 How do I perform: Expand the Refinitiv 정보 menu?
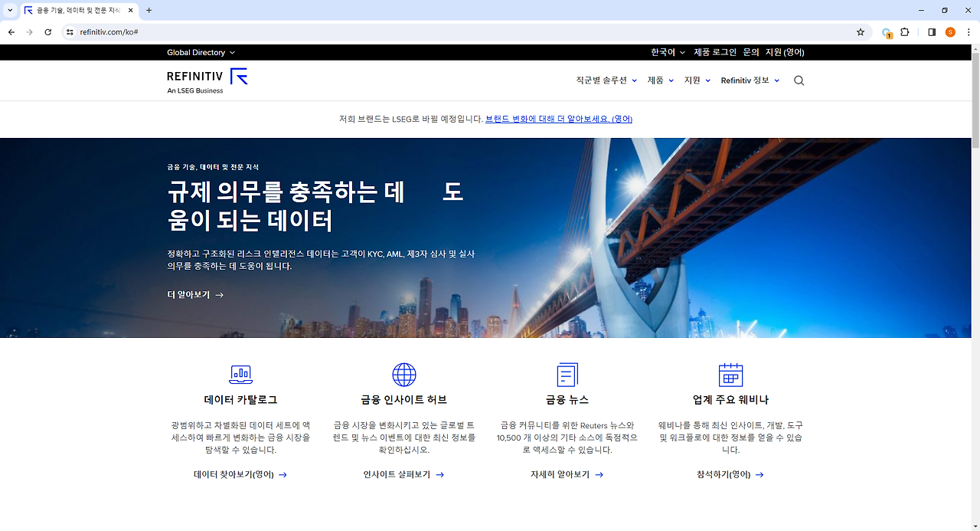click(750, 80)
